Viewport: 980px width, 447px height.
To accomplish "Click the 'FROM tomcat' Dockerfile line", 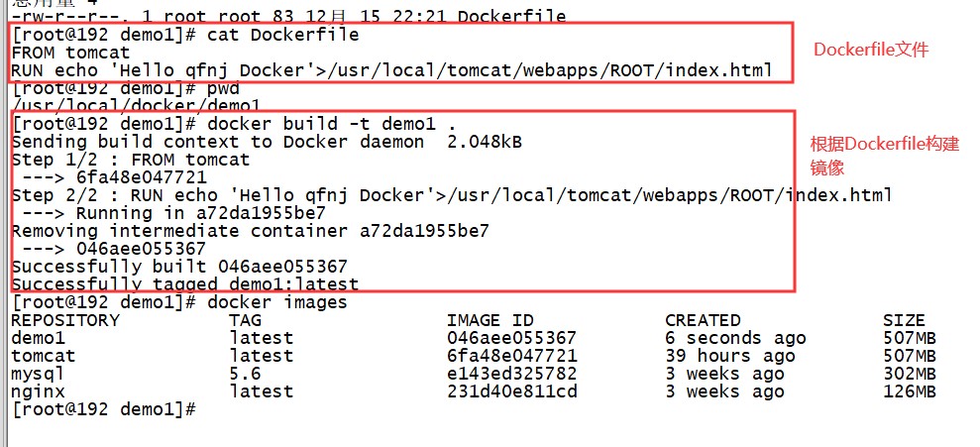I will tap(70, 53).
